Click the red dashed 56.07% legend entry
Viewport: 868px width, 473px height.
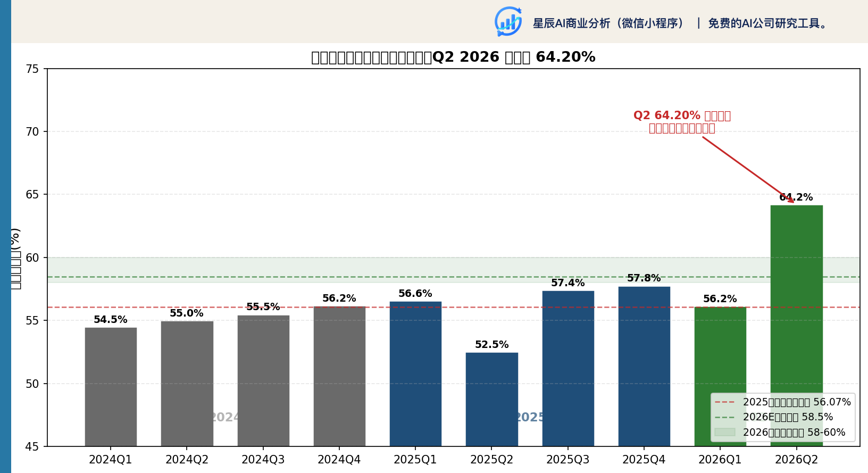tap(783, 402)
